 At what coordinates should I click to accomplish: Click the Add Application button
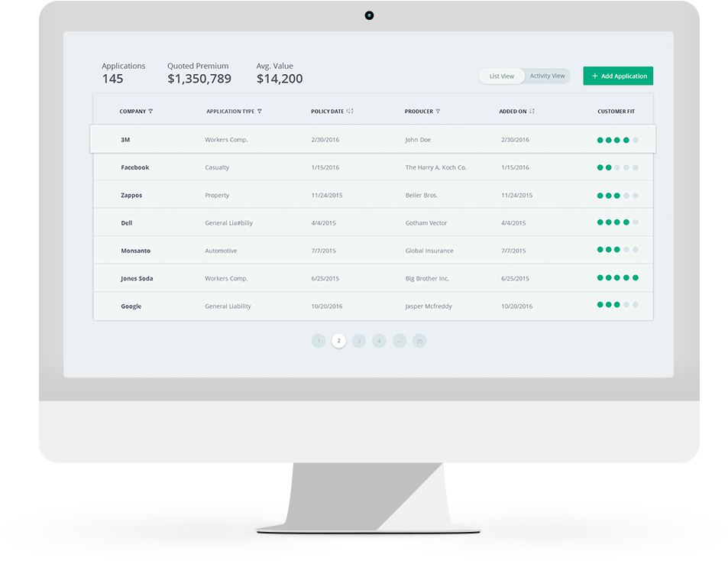(x=617, y=76)
